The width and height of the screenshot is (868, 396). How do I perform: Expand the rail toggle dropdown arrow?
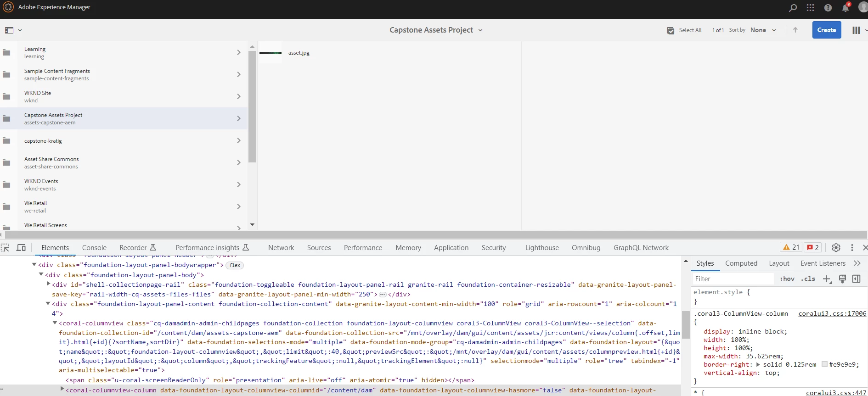(20, 30)
